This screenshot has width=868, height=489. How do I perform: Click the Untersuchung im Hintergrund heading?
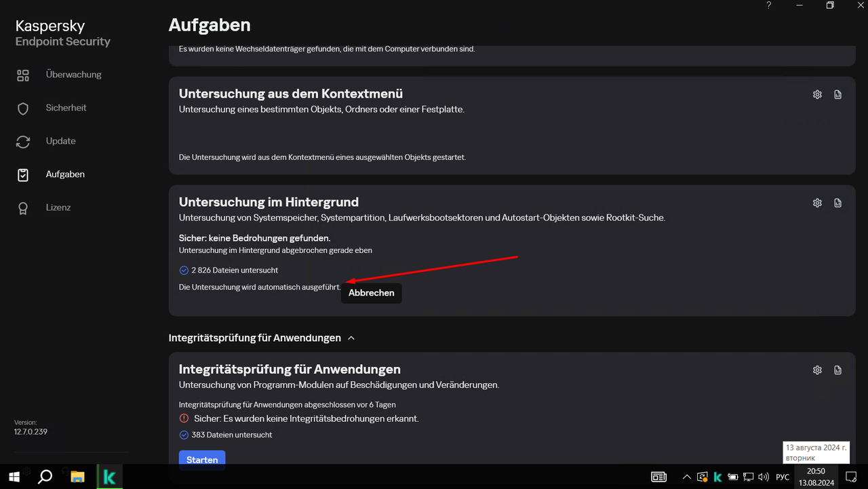pos(269,202)
